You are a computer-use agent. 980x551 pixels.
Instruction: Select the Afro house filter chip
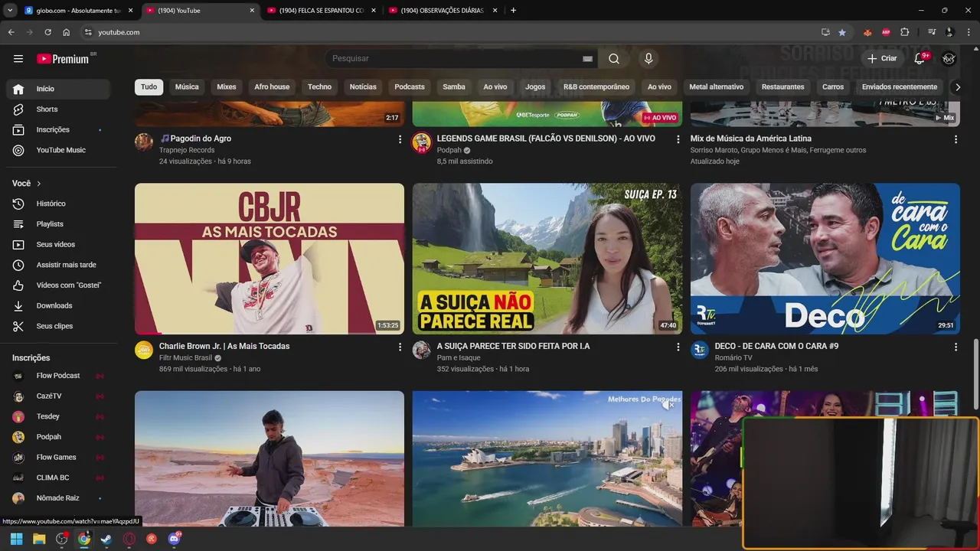272,87
